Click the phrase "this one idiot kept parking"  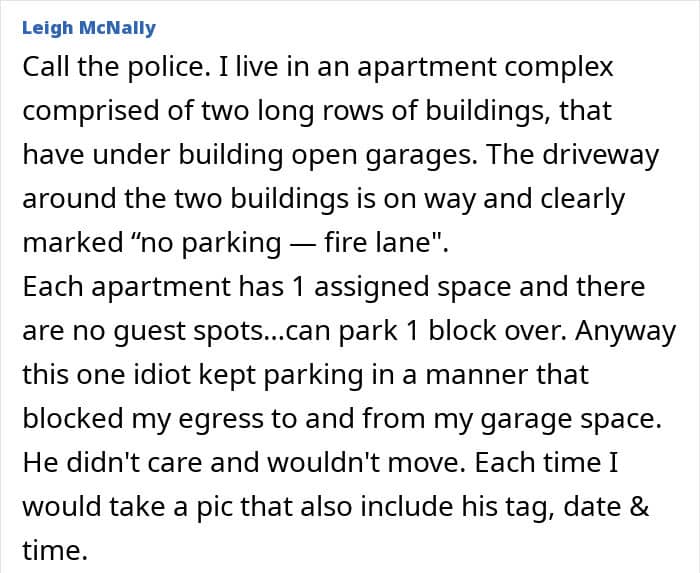click(193, 375)
